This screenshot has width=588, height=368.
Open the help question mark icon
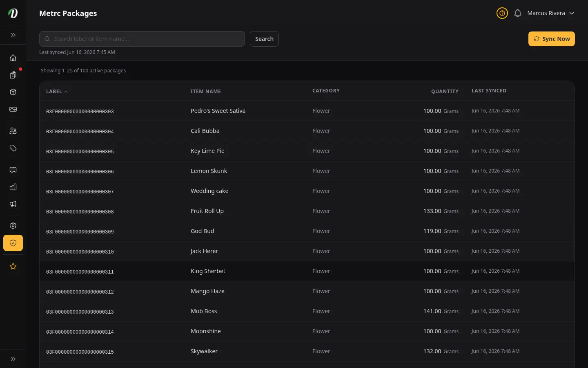tap(502, 13)
